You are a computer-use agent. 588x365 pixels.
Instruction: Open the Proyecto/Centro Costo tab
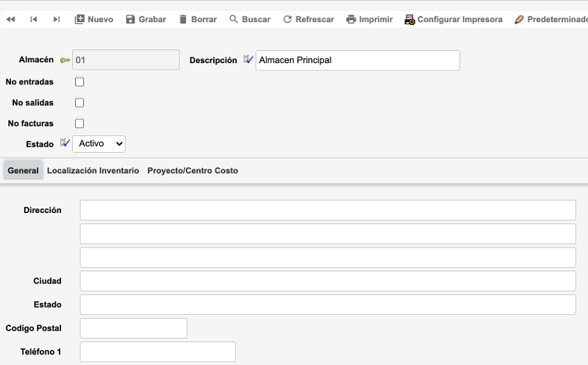(x=193, y=170)
